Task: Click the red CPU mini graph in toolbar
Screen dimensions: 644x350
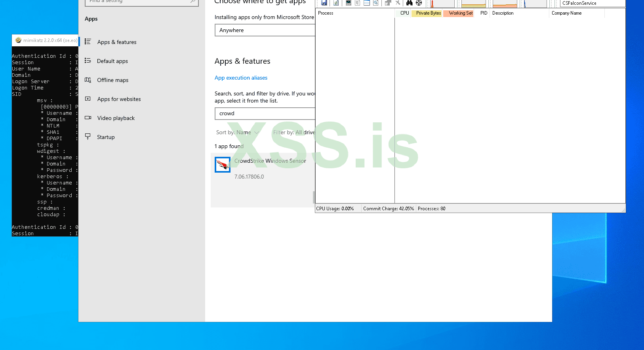Action: [x=442, y=4]
